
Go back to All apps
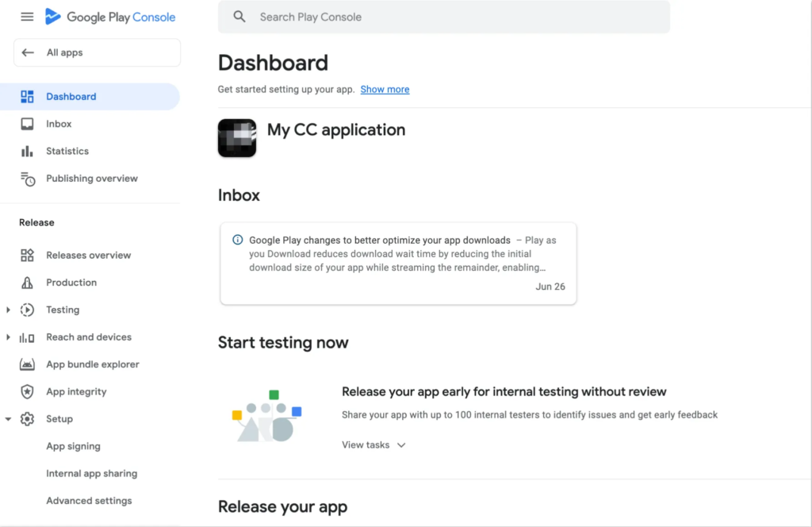click(97, 52)
